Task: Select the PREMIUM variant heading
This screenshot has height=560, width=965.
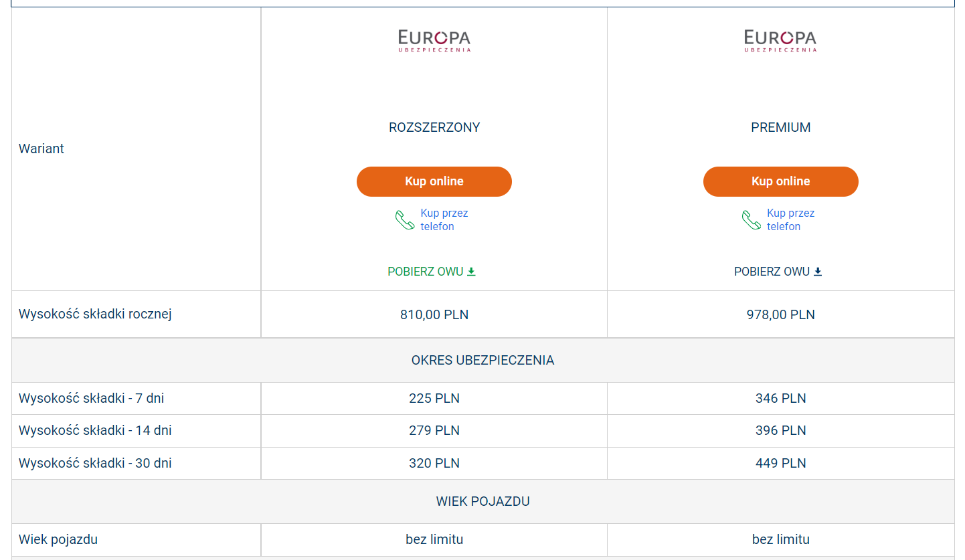Action: point(780,127)
